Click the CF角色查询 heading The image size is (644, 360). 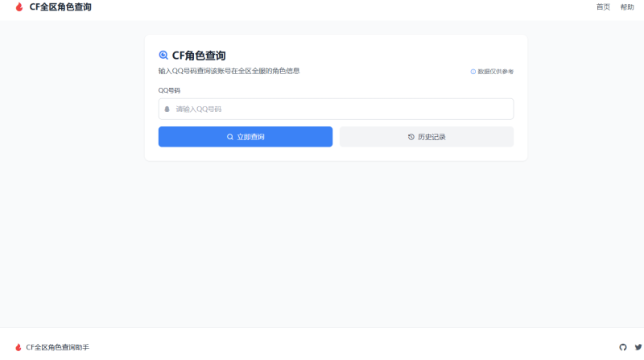click(199, 56)
